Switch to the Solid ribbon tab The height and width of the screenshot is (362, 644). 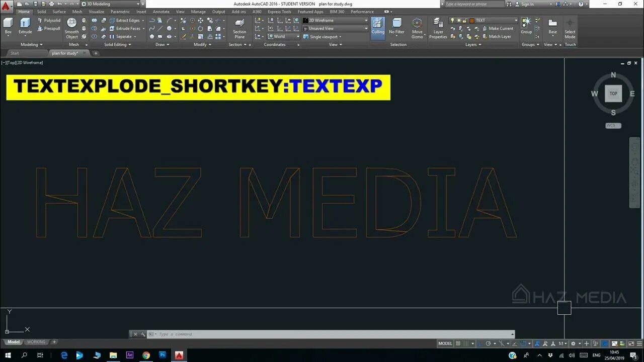click(x=41, y=12)
